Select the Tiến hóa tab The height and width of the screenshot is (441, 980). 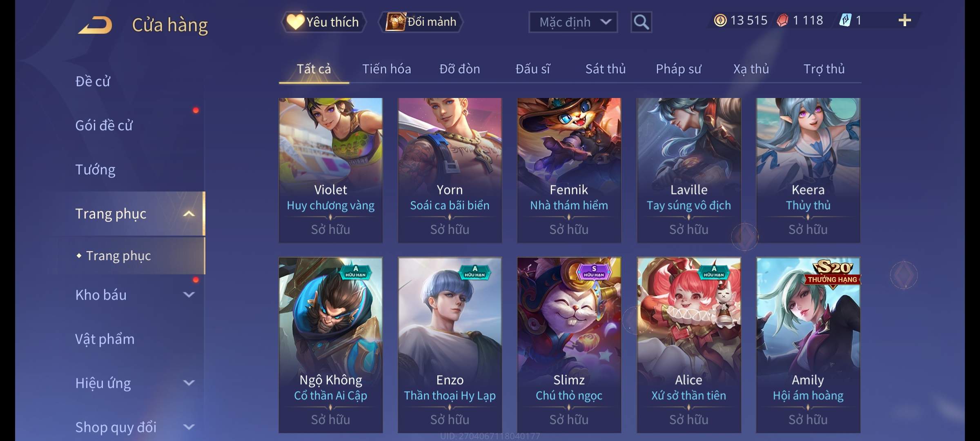click(386, 69)
